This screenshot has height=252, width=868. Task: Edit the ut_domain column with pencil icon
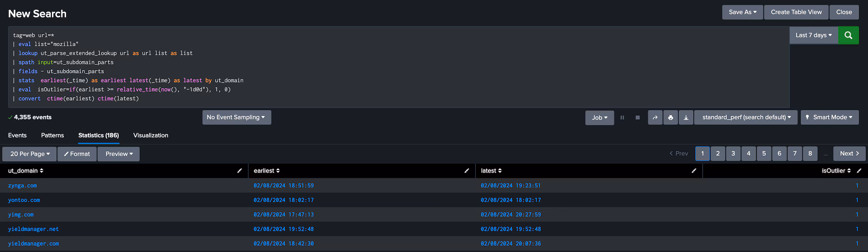pyautogui.click(x=239, y=171)
